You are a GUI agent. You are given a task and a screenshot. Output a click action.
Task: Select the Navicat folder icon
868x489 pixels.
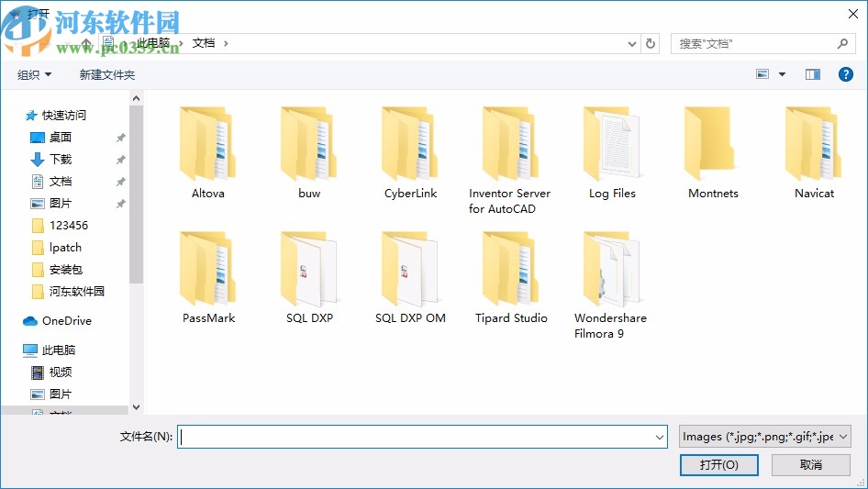point(814,144)
